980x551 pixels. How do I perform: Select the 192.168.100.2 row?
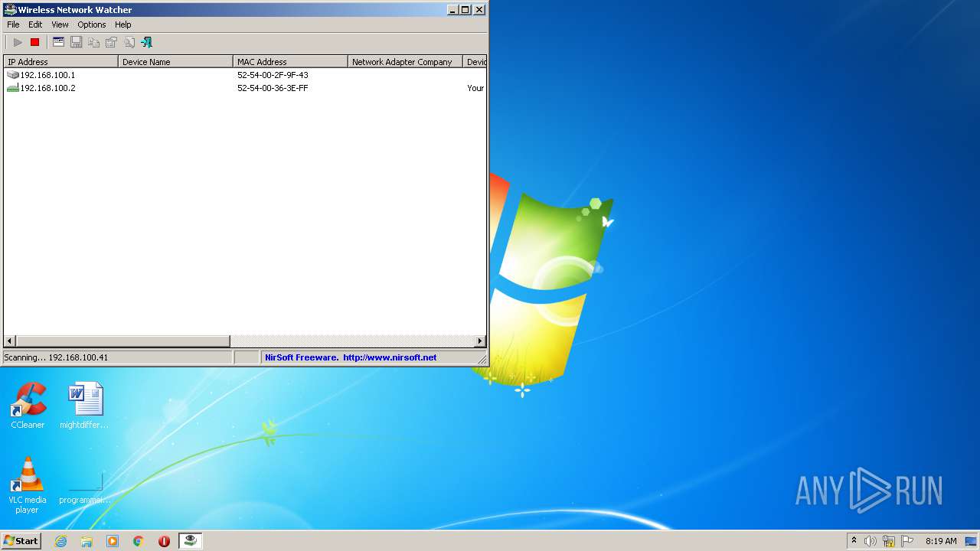245,88
